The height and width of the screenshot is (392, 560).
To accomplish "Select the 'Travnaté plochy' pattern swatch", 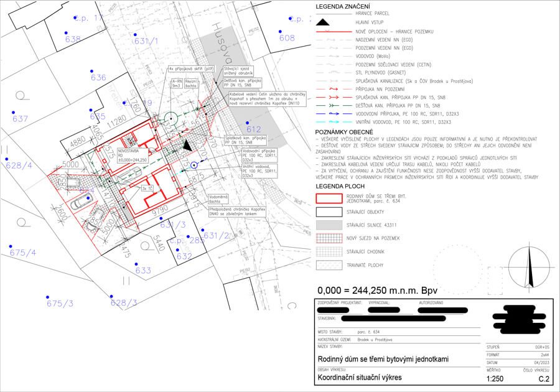I will coord(329,264).
